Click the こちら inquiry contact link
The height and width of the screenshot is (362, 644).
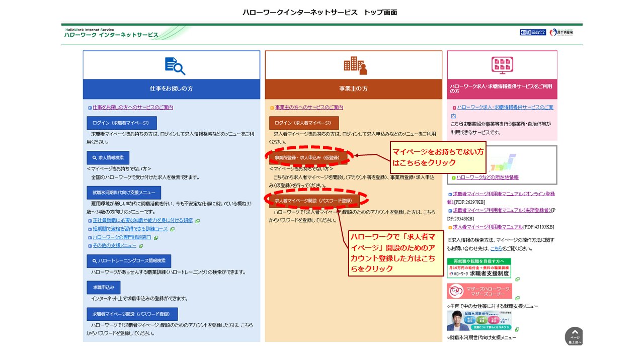(x=496, y=248)
